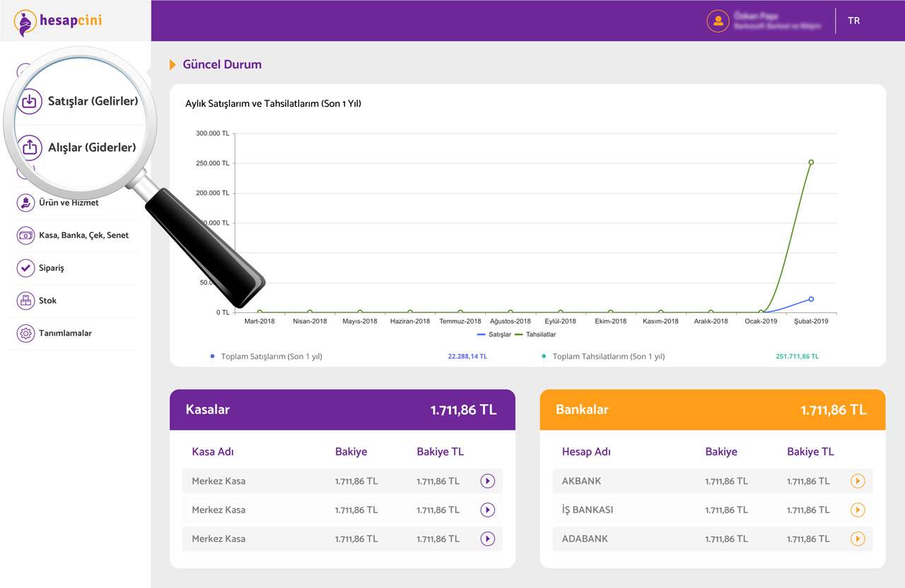Click the Alışlar upload-tray icon
905x588 pixels.
point(29,147)
